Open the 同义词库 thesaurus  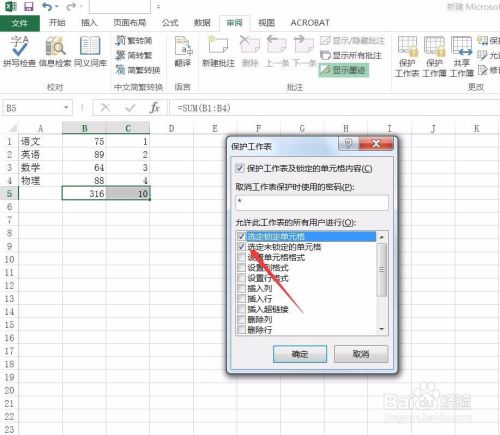90,52
